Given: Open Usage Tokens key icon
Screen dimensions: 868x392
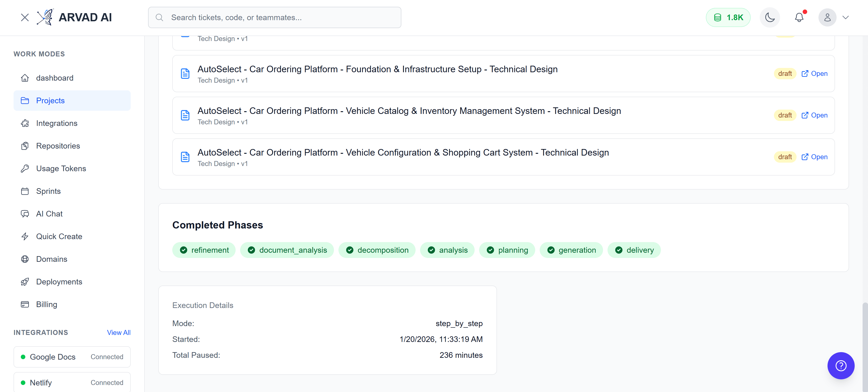Looking at the screenshot, I should click(25, 168).
